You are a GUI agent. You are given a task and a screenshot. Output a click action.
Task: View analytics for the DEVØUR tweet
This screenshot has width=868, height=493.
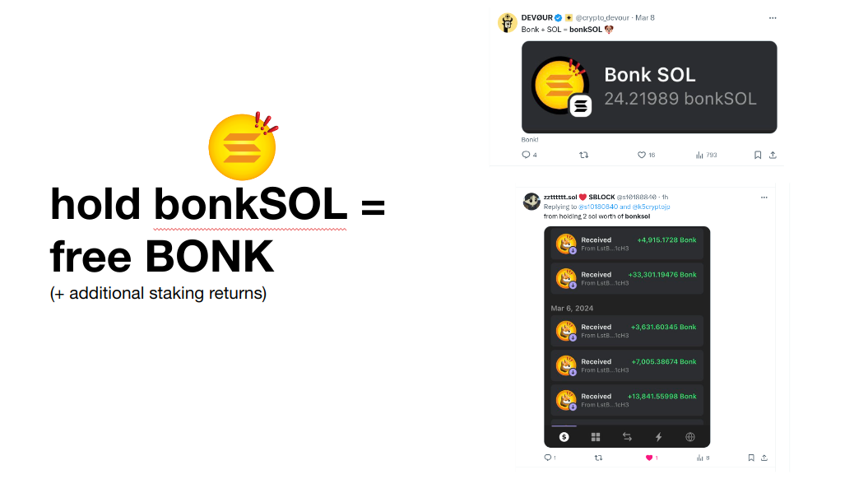699,155
